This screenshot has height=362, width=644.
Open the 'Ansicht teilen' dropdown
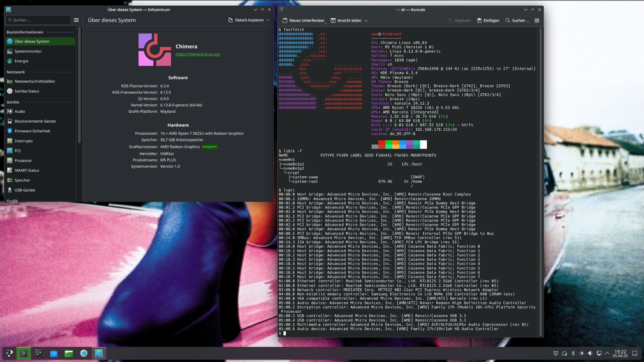(349, 20)
